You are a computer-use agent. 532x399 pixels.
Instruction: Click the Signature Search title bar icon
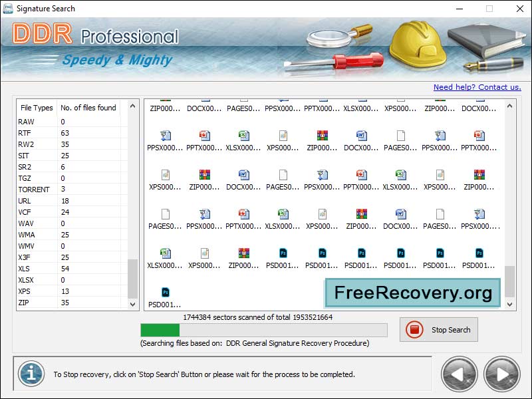pyautogui.click(x=7, y=9)
